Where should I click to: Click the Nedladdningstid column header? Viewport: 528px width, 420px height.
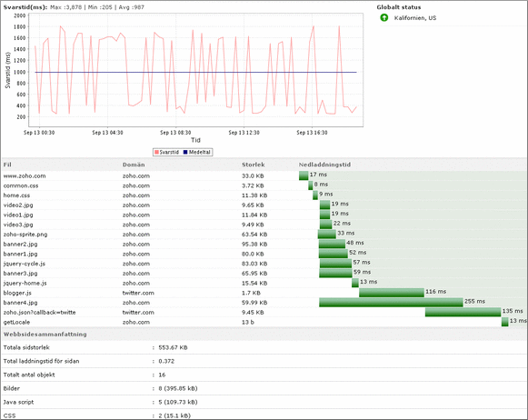point(324,165)
